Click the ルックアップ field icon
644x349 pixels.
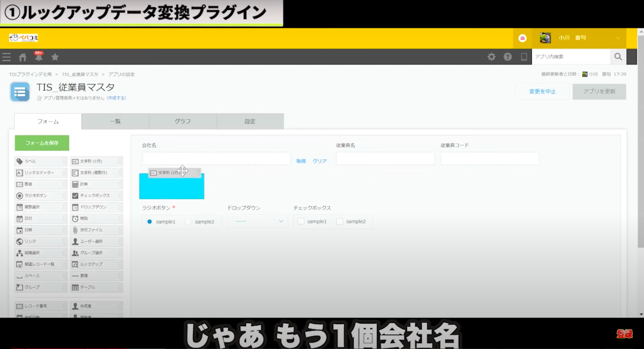pyautogui.click(x=75, y=265)
